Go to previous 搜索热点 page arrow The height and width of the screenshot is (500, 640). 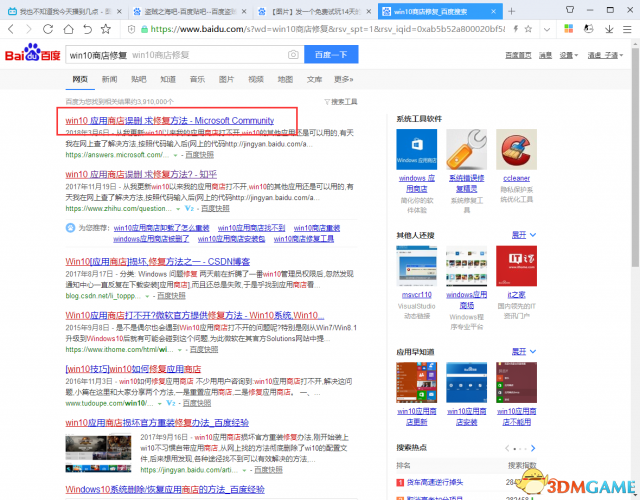point(507,448)
